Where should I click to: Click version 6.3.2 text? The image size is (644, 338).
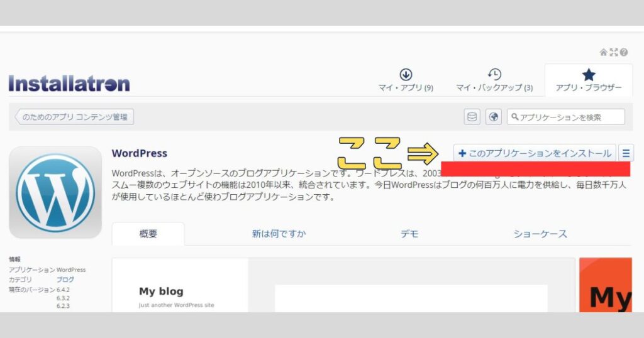[x=64, y=298]
